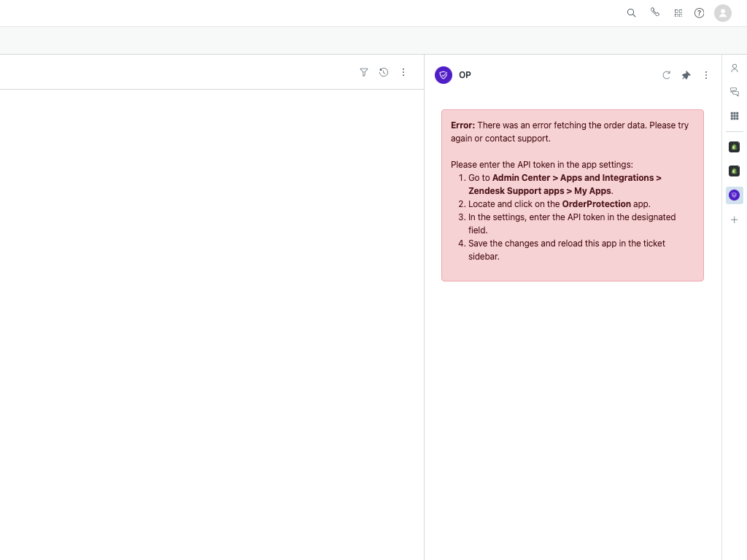Open the Talk phone icon

pyautogui.click(x=655, y=12)
